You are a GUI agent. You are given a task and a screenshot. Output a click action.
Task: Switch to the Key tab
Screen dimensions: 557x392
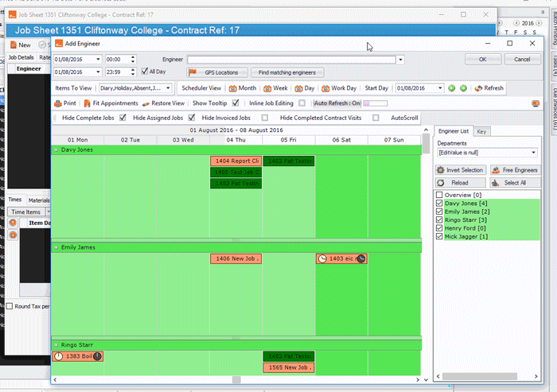pyautogui.click(x=481, y=132)
